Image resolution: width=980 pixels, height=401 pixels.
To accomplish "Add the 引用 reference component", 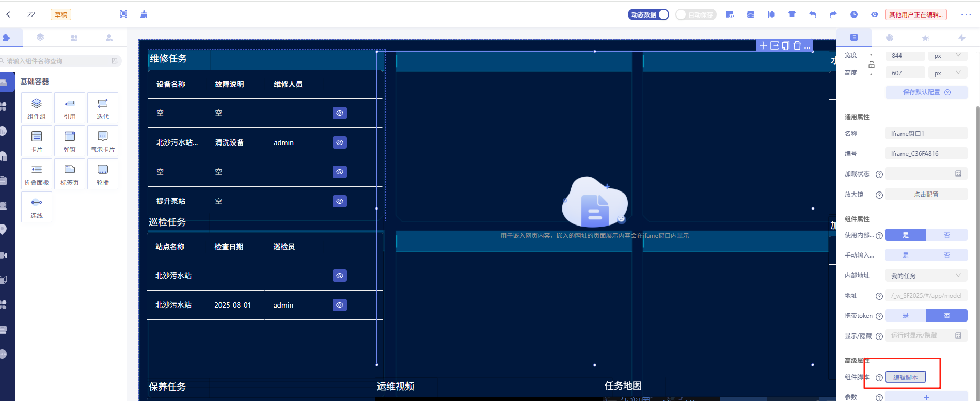I will [x=70, y=108].
